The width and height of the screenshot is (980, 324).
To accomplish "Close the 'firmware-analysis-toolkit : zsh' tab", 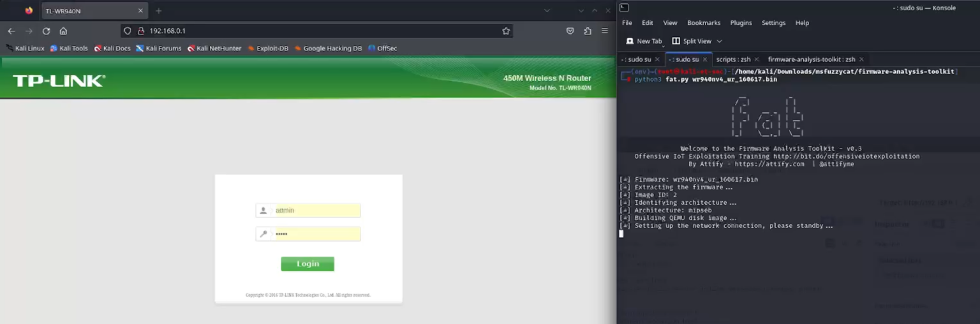I will pyautogui.click(x=861, y=59).
